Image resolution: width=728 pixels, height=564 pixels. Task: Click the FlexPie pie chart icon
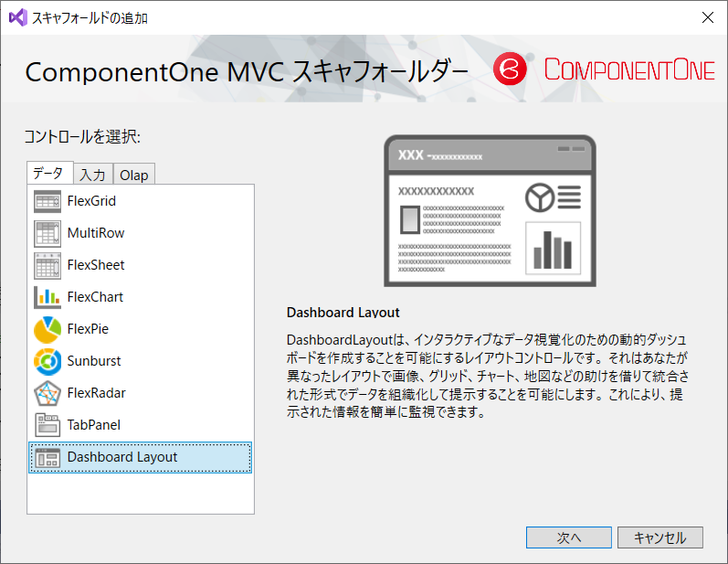tap(47, 329)
